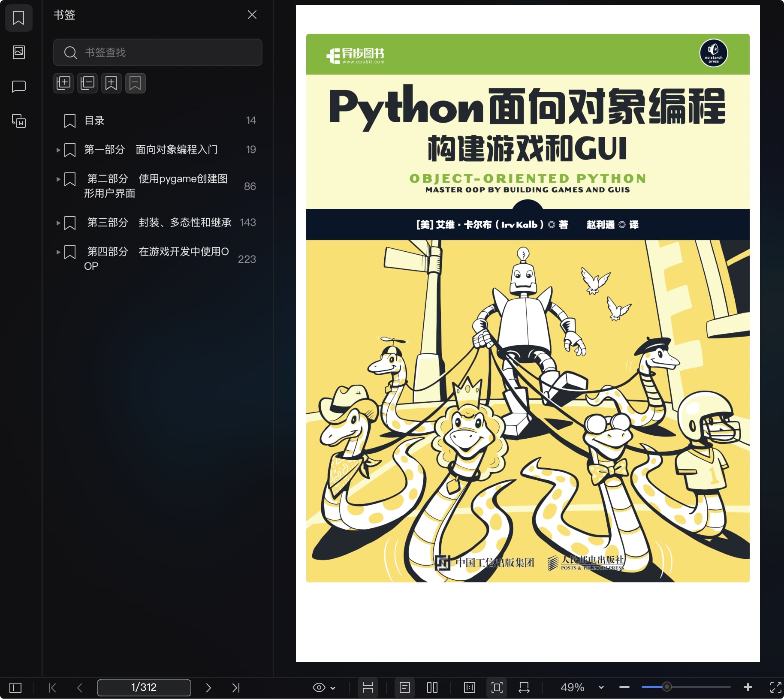Fit page to width

524,687
